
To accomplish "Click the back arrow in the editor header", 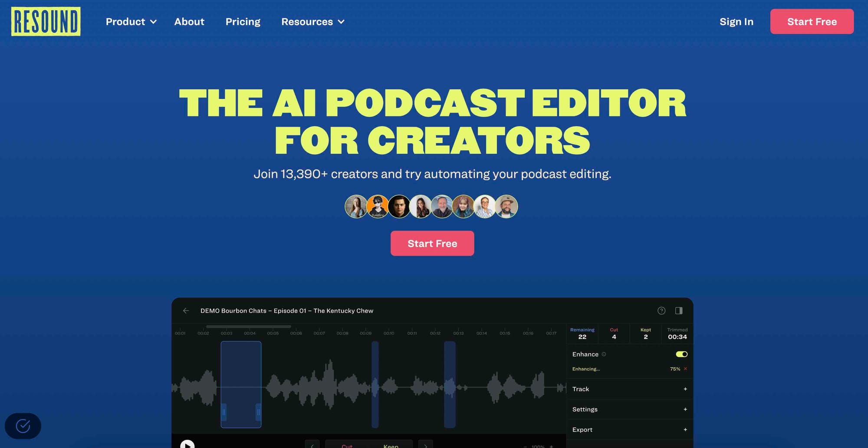I will 186,310.
